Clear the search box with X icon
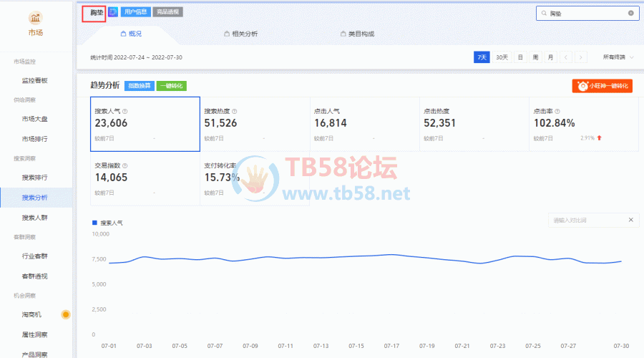Image resolution: width=644 pixels, height=358 pixels. pyautogui.click(x=630, y=13)
